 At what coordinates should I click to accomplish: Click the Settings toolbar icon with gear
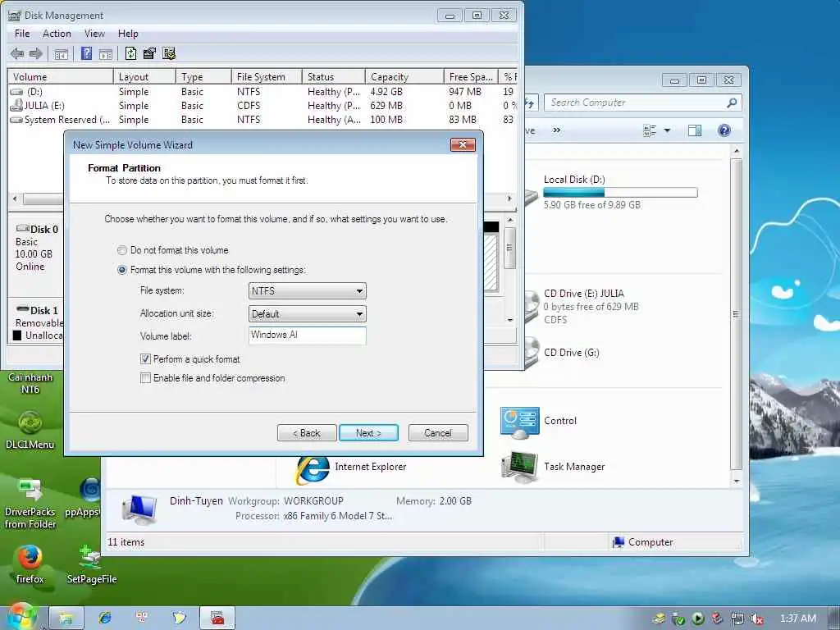169,53
